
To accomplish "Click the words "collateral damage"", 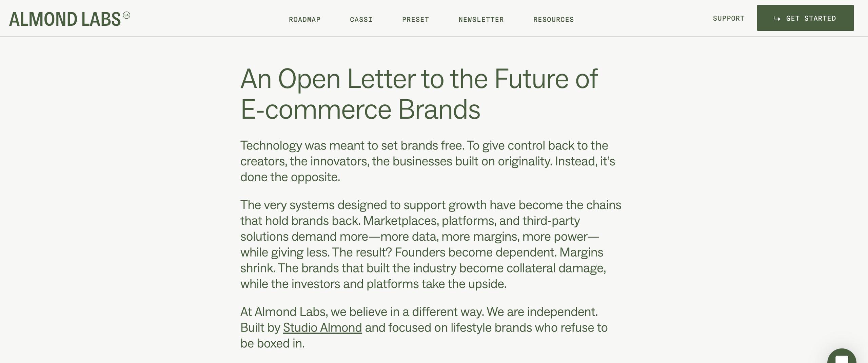I will click(x=556, y=268).
